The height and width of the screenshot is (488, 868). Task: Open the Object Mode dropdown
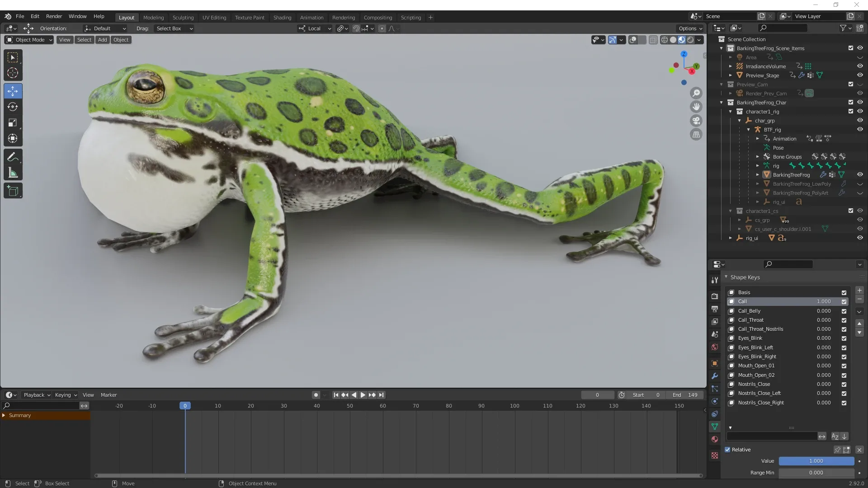click(29, 40)
